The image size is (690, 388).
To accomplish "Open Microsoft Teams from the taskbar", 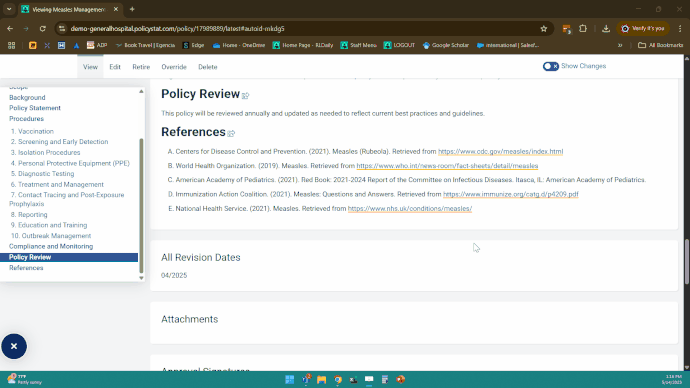I will [306, 380].
